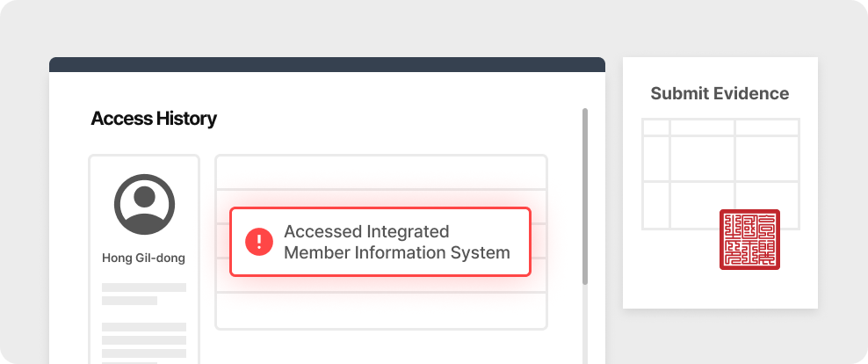868x364 pixels.
Task: Select the first row in the access list
Action: coord(380,172)
